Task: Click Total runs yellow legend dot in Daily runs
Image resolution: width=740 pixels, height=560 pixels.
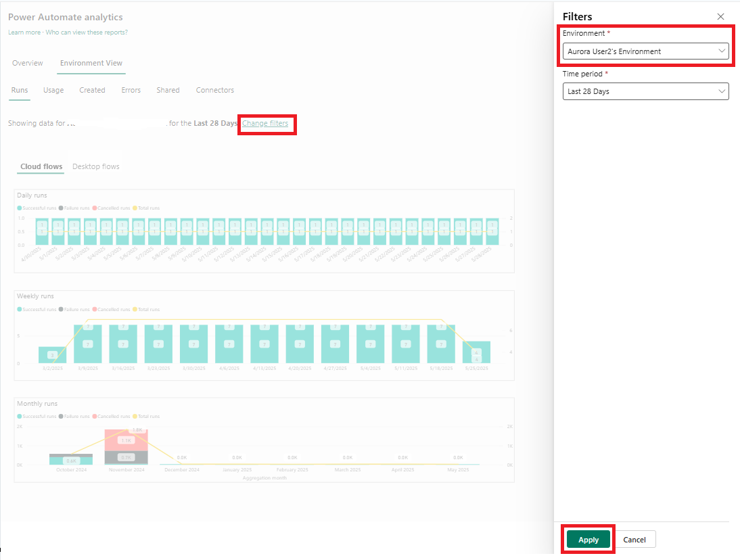Action: (134, 208)
